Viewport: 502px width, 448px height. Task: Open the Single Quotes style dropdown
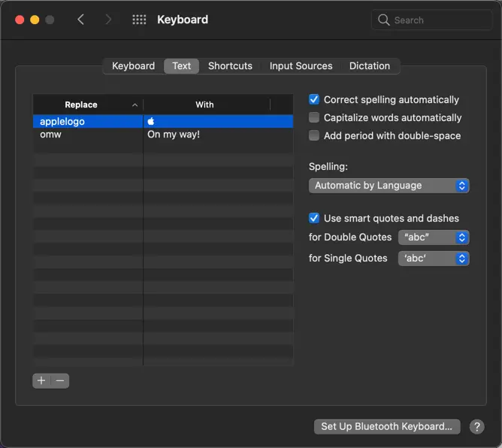pyautogui.click(x=434, y=259)
